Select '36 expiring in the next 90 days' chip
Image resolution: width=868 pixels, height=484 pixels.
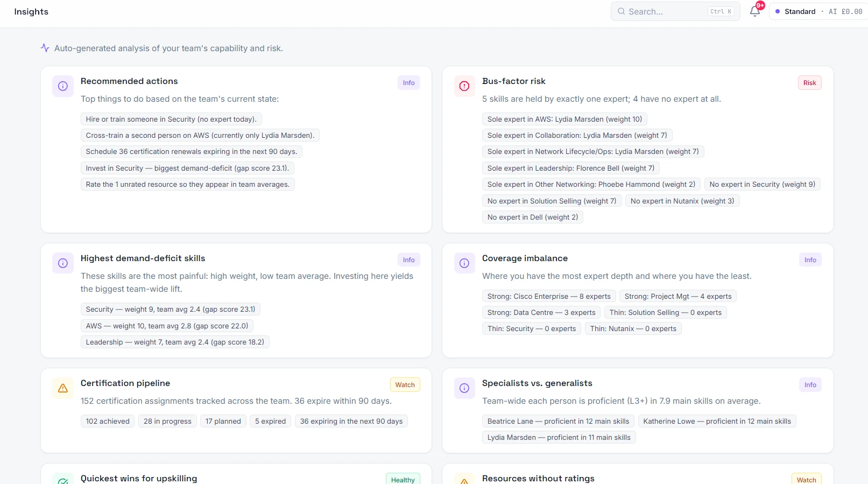351,422
